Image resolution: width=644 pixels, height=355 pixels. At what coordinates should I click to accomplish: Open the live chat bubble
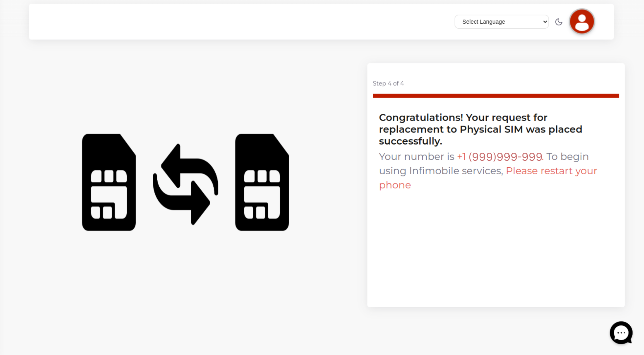pos(621,333)
